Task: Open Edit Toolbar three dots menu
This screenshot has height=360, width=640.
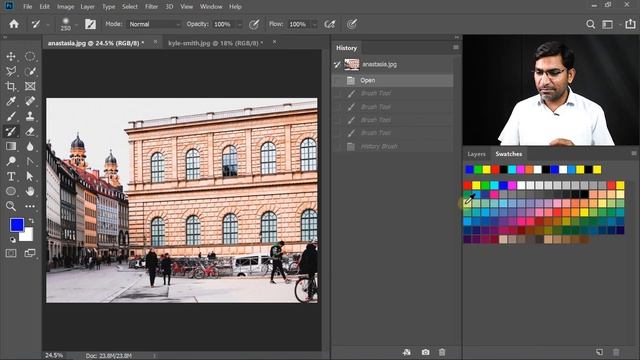Action: [30, 206]
